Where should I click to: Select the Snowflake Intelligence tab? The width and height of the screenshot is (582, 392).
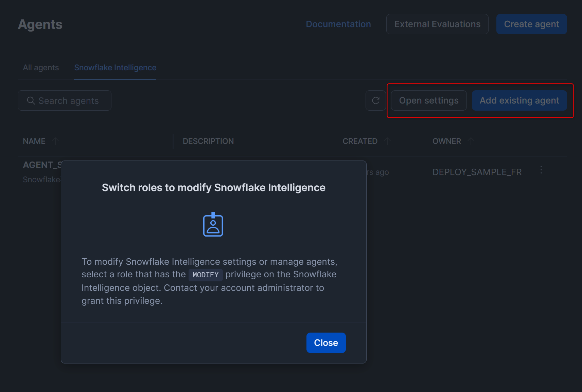(x=115, y=68)
